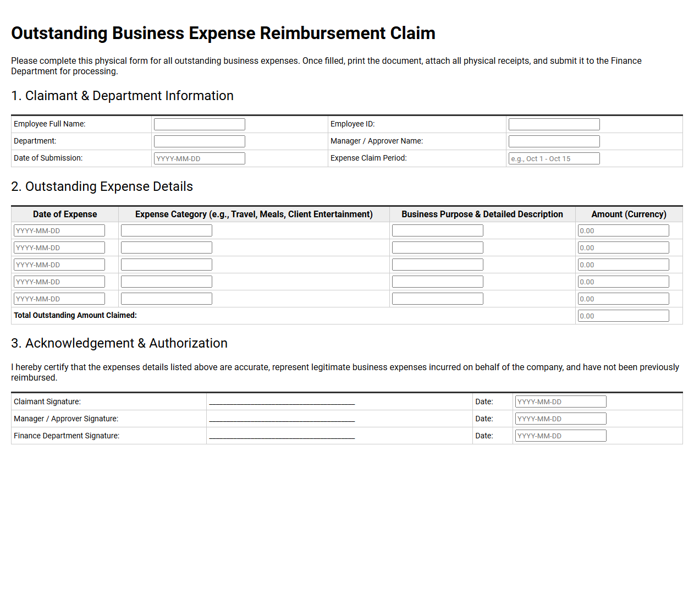694x616 pixels.
Task: Click the Finance Department Signature date field
Action: (x=561, y=436)
